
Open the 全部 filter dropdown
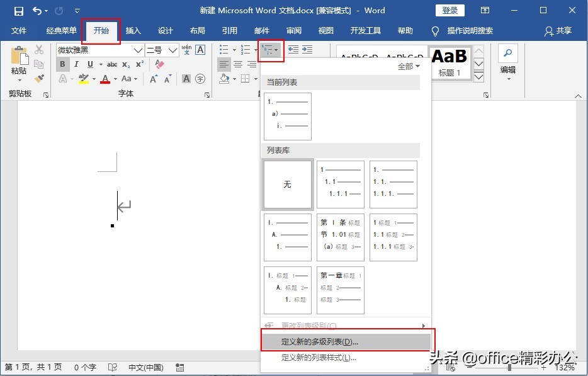(x=409, y=67)
